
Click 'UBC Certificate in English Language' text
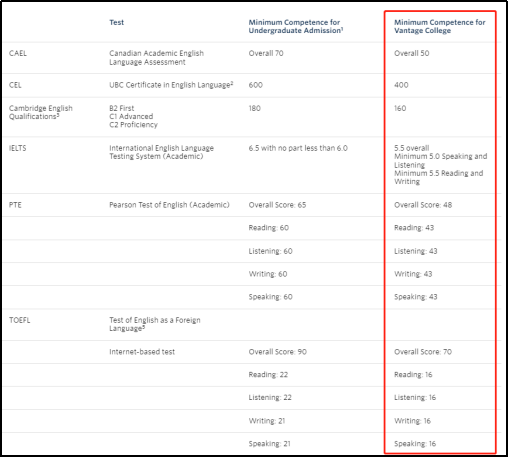click(x=171, y=85)
